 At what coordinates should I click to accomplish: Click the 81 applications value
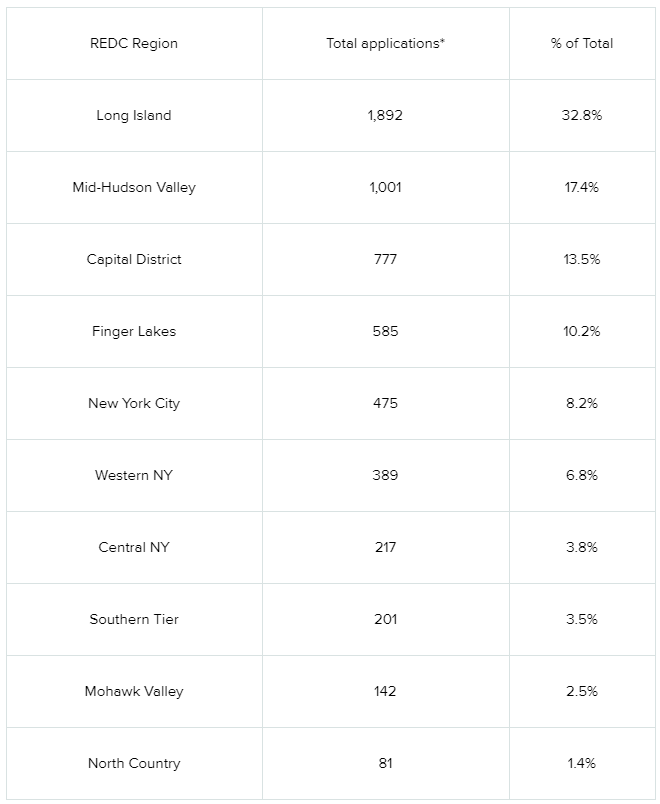point(386,763)
